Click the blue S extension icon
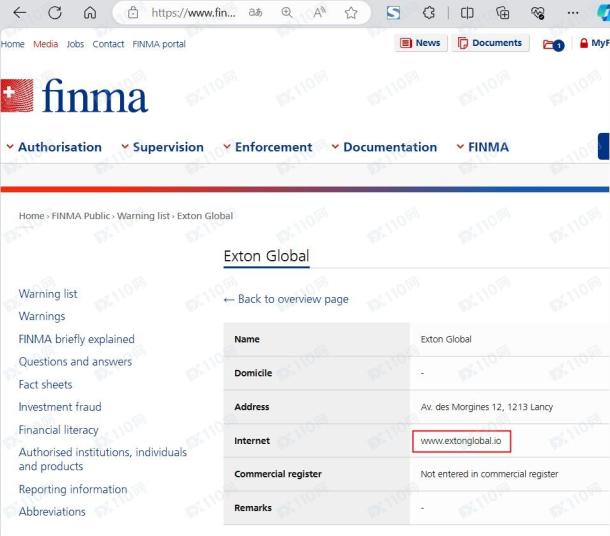The image size is (610, 536). tap(393, 13)
